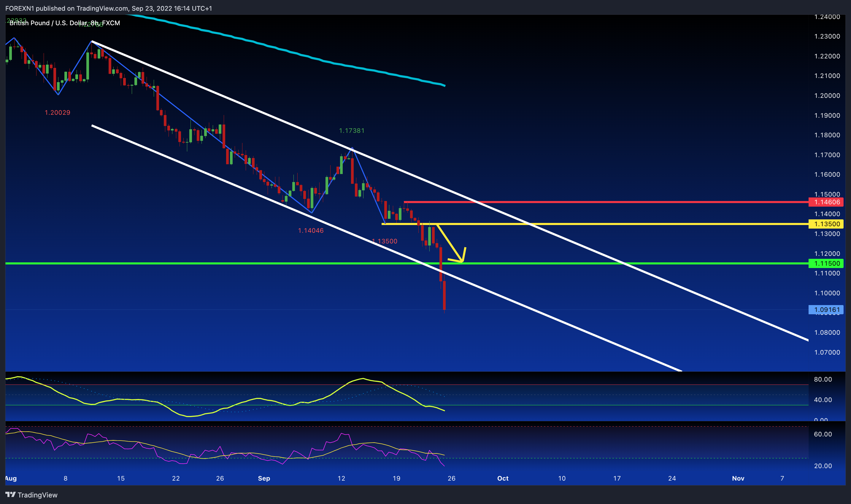This screenshot has width=851, height=504.
Task: Click the 1.18000 price axis label
Action: click(827, 135)
